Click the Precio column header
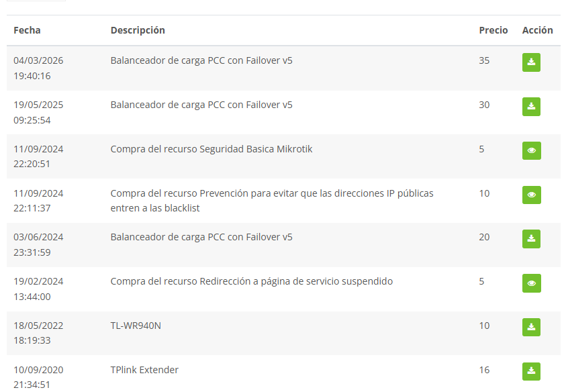 tap(493, 30)
